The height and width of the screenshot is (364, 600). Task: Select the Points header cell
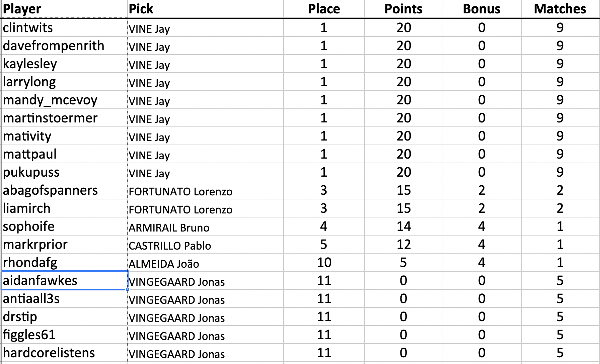[x=403, y=9]
